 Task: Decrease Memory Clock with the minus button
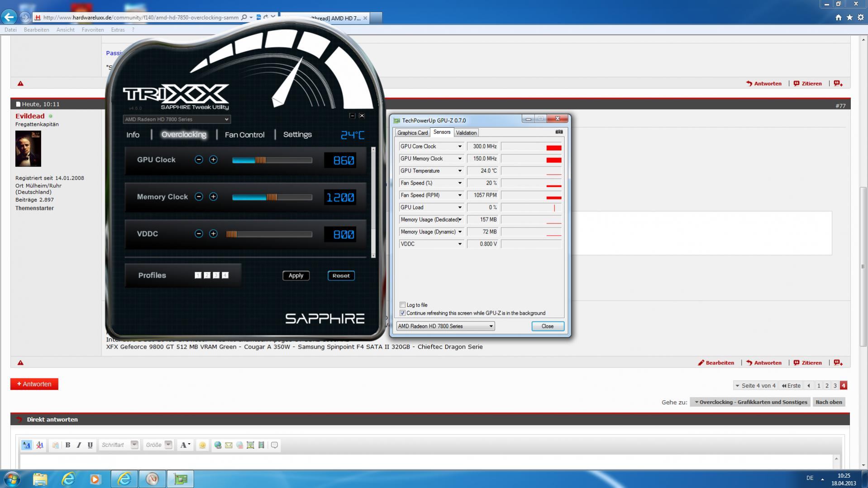199,197
